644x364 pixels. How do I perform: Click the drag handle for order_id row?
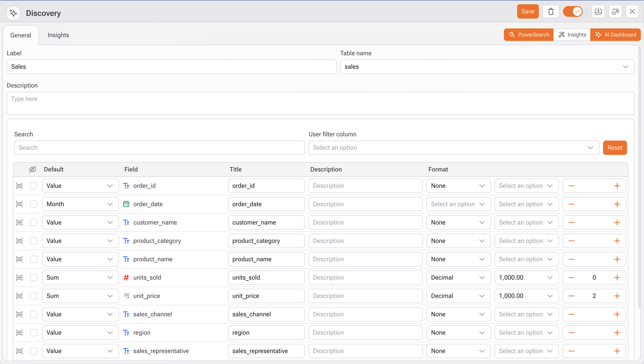19,186
